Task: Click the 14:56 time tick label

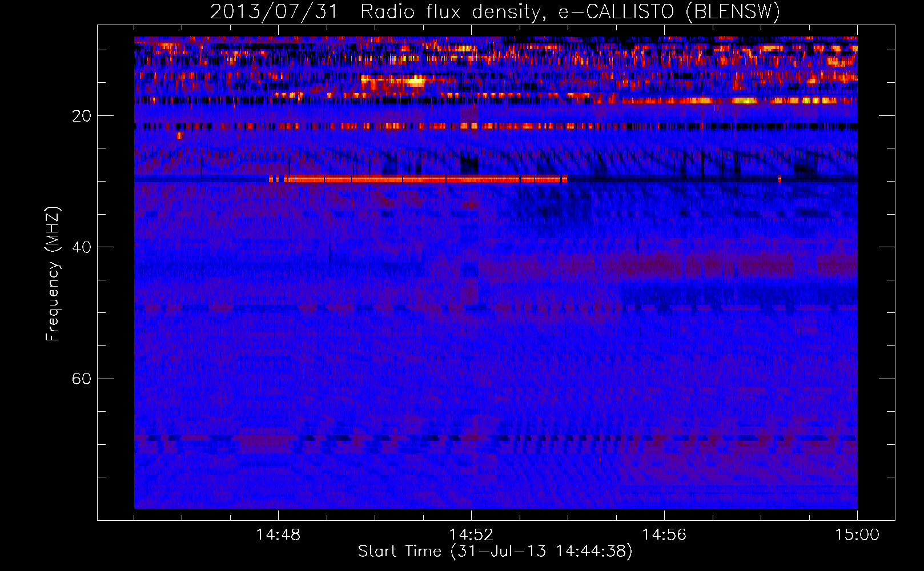Action: (664, 535)
